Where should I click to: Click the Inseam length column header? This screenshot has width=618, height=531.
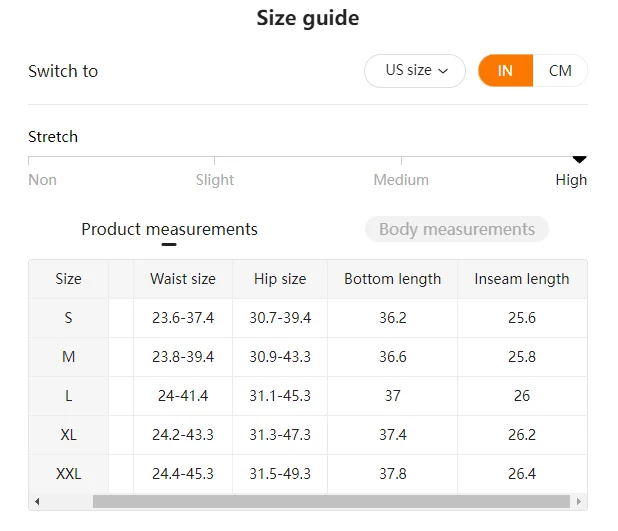click(x=522, y=279)
